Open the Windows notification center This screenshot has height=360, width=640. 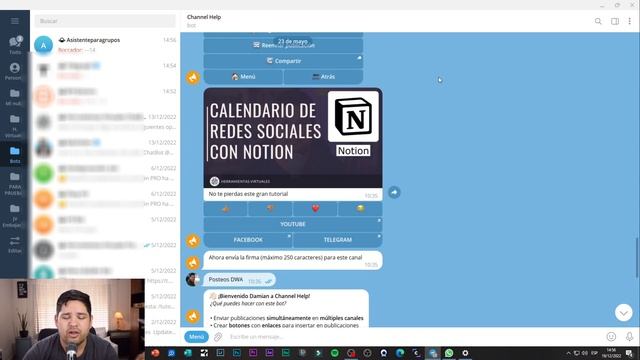point(629,353)
